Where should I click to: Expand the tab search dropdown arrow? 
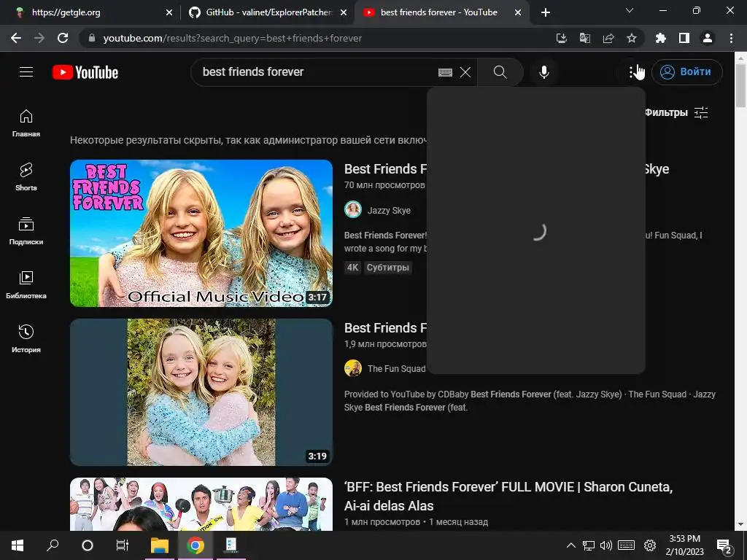630,10
